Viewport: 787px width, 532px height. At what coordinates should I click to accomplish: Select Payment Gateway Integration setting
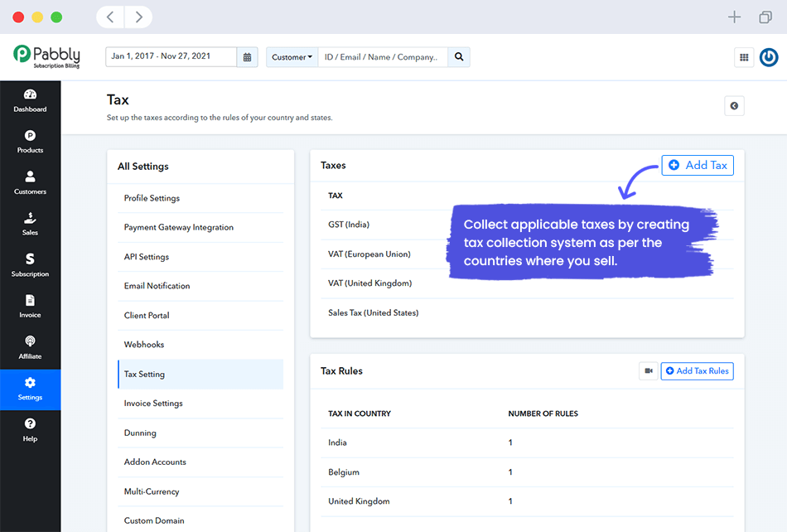(x=179, y=227)
